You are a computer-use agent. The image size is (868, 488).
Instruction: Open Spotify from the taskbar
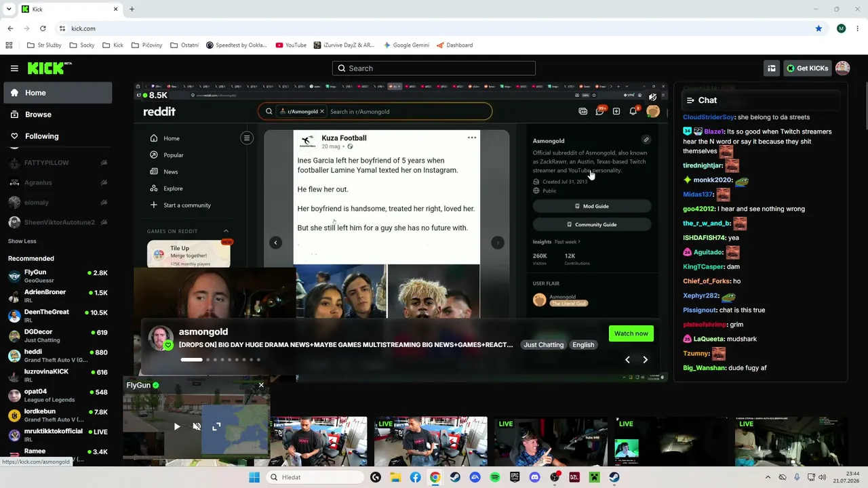coord(495,477)
